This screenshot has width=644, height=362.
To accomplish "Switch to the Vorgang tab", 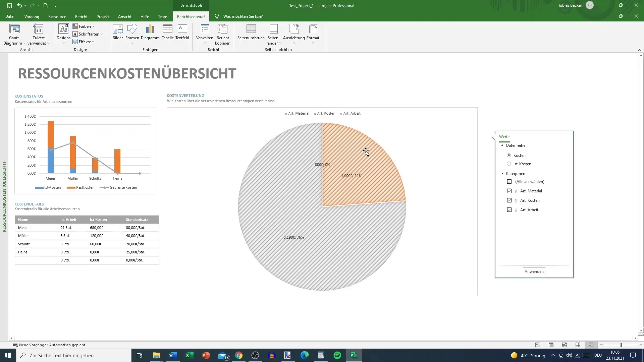I will [32, 16].
